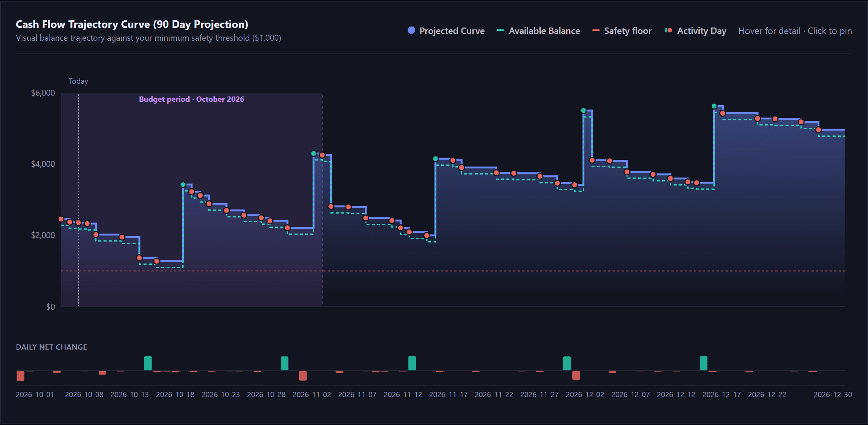Viewport: 868px width, 425px height.
Task: Click the third green bar in Daily Net Change
Action: coord(412,363)
